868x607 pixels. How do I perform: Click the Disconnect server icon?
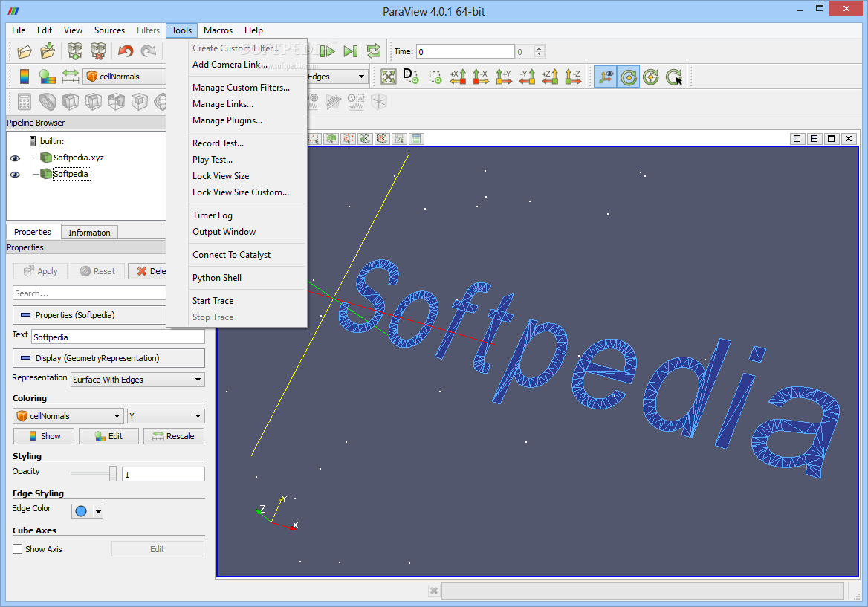(x=98, y=51)
